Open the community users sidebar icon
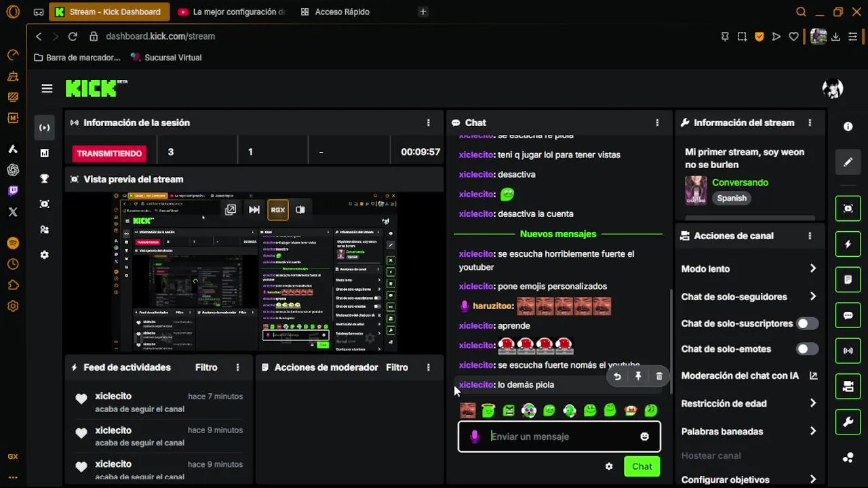This screenshot has width=868, height=488. point(45,230)
